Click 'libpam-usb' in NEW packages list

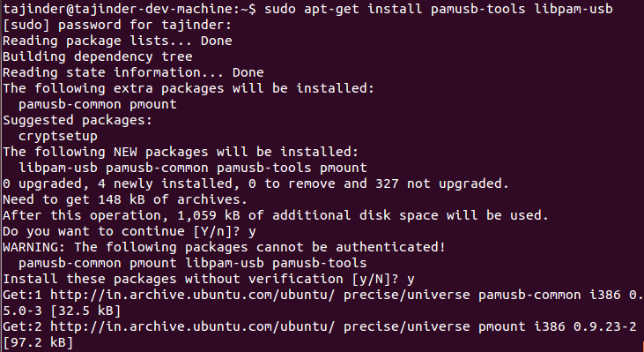tap(58, 169)
